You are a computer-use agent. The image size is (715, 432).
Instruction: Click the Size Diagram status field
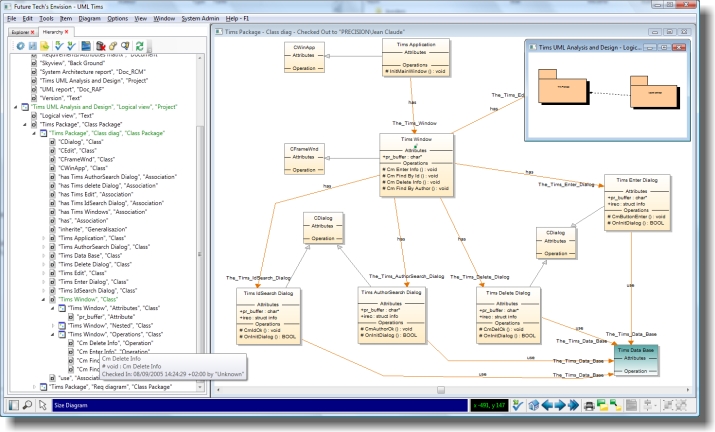(260, 405)
